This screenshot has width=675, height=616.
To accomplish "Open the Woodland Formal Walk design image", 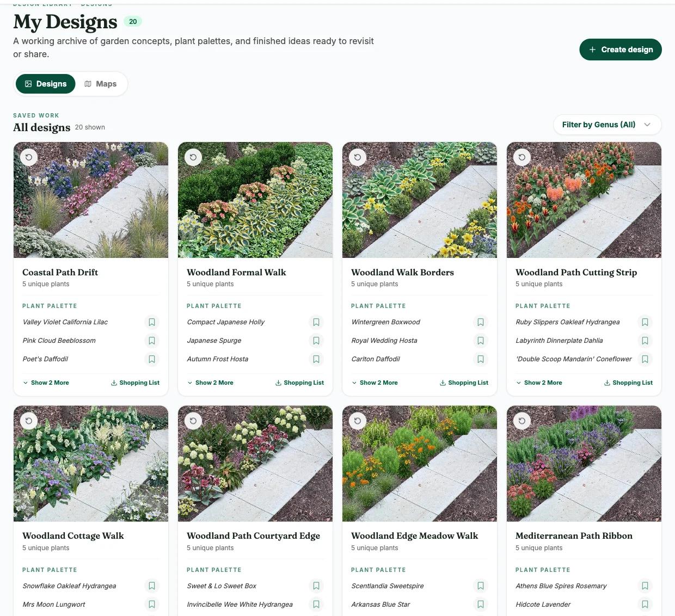I will coord(255,200).
